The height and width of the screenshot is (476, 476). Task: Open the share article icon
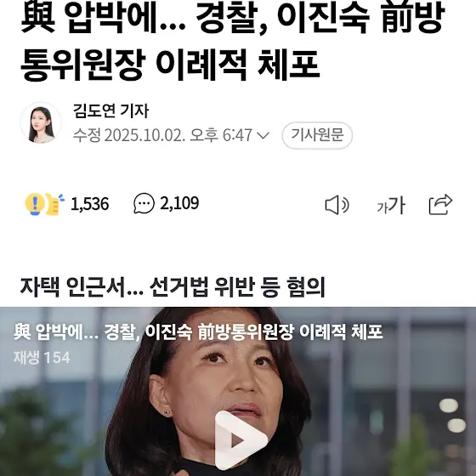[440, 204]
